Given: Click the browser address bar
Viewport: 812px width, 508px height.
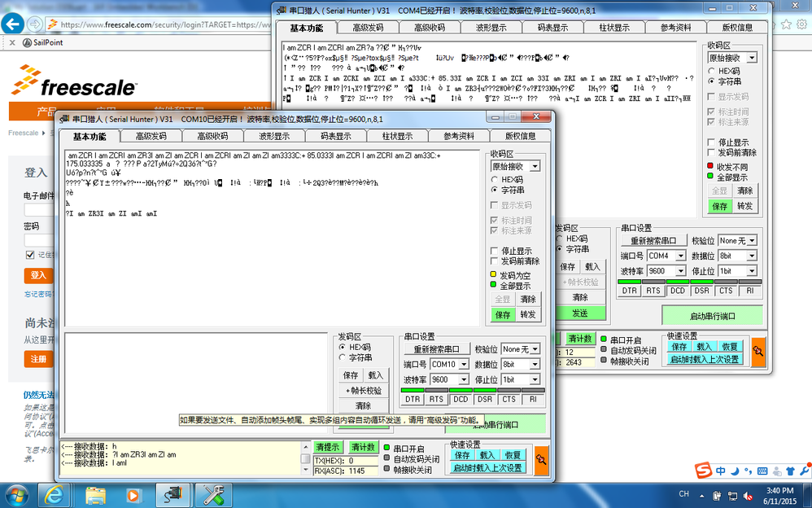Looking at the screenshot, I should pyautogui.click(x=157, y=24).
